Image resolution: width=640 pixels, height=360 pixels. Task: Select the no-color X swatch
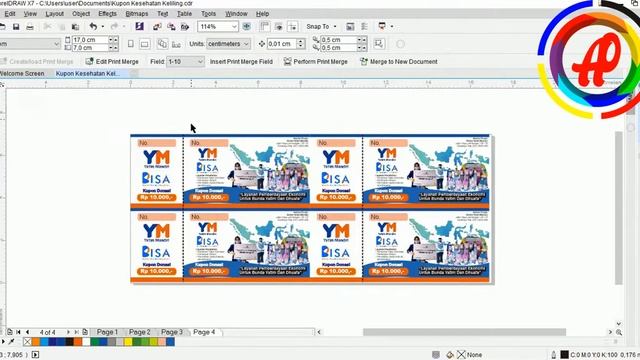[x=27, y=342]
